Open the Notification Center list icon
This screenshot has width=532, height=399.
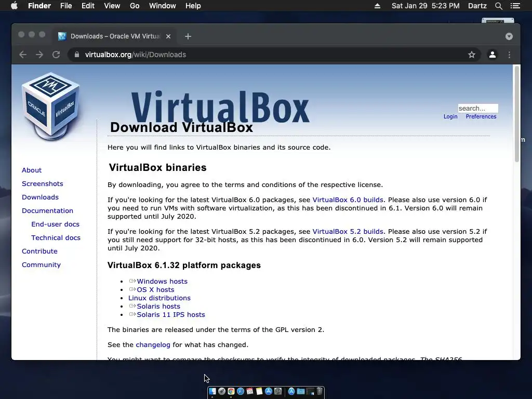pos(515,6)
